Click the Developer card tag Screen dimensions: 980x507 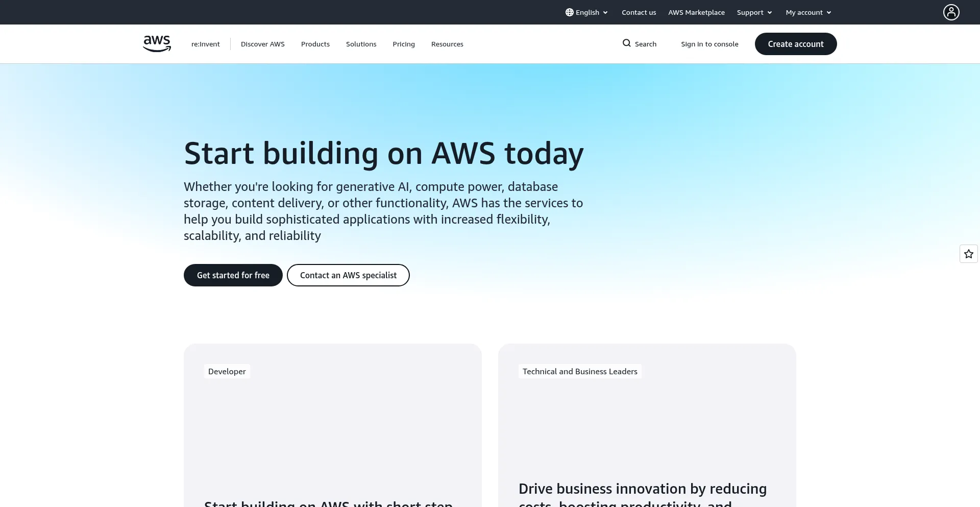227,371
